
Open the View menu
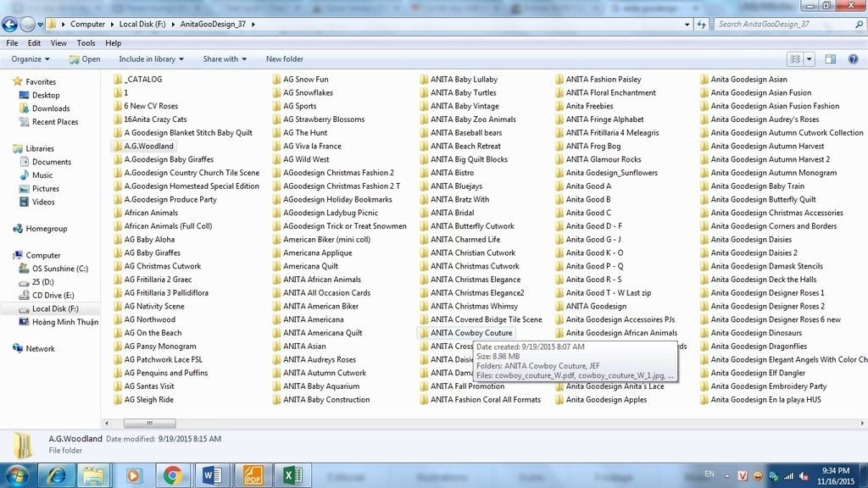tap(58, 43)
